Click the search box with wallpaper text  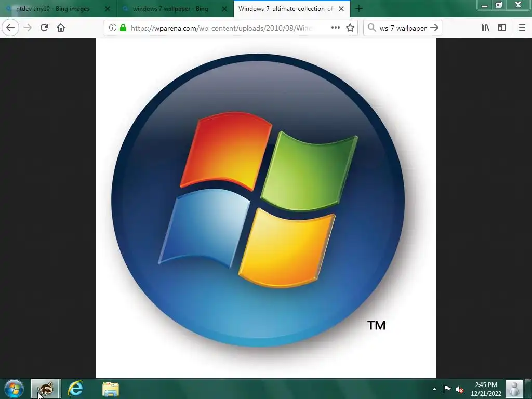pos(403,28)
